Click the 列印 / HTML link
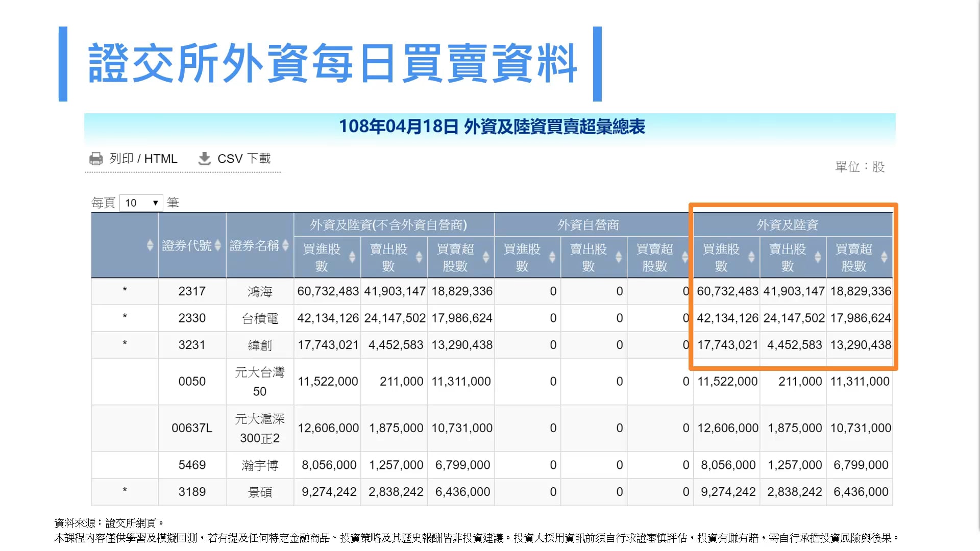This screenshot has width=980, height=551. coord(143,159)
